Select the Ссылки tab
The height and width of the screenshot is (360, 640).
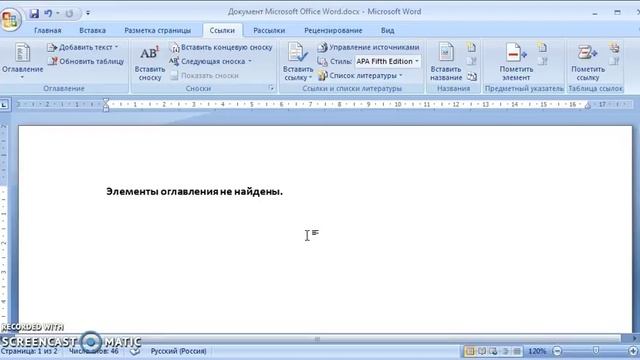(x=222, y=31)
